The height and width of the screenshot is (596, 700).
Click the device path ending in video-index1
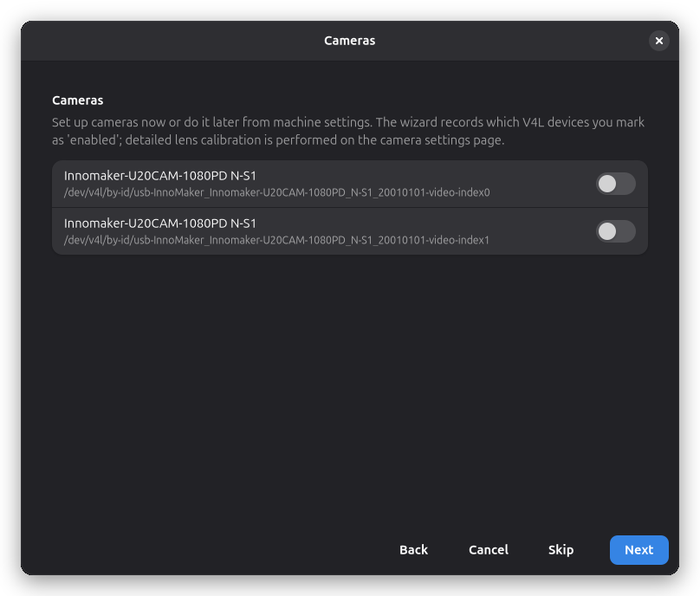tap(276, 240)
